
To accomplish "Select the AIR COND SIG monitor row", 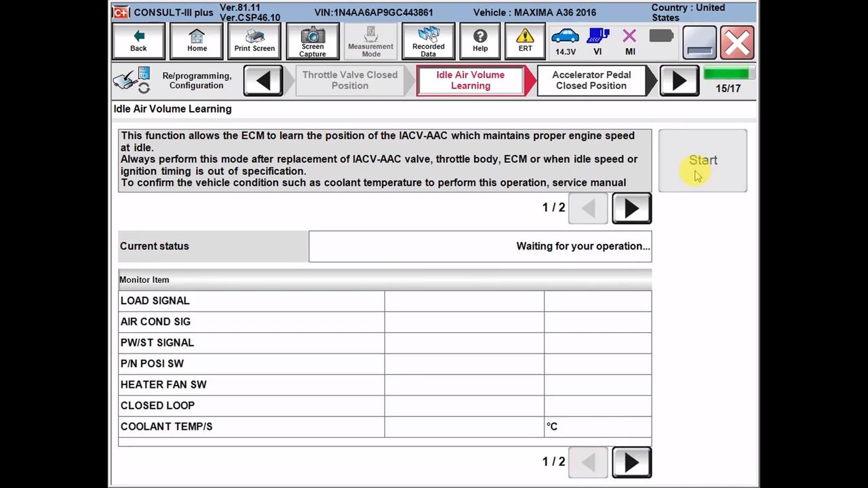I will [385, 322].
